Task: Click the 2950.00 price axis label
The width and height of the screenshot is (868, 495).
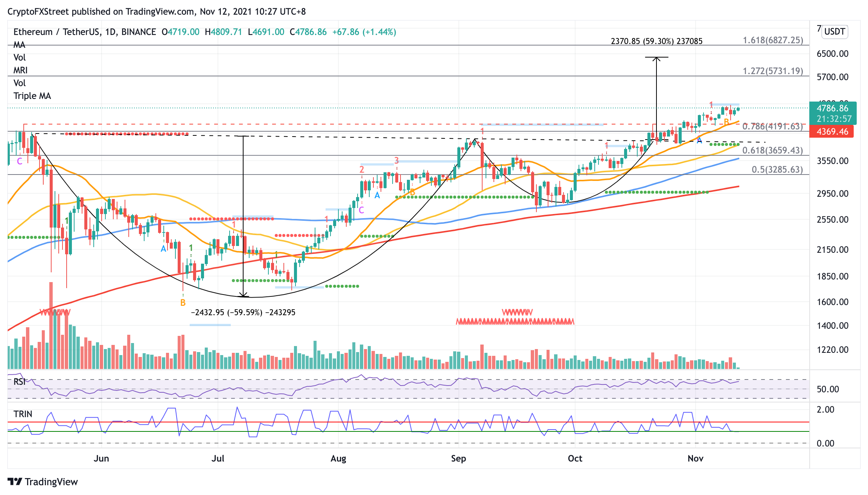Action: (833, 194)
